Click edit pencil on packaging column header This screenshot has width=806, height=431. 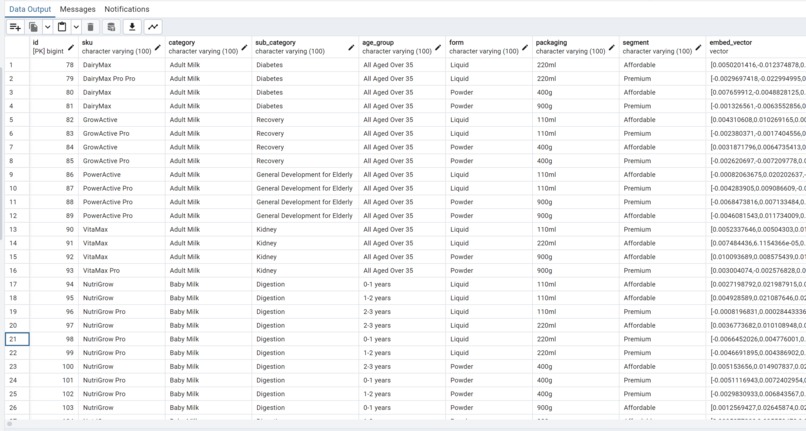click(612, 47)
